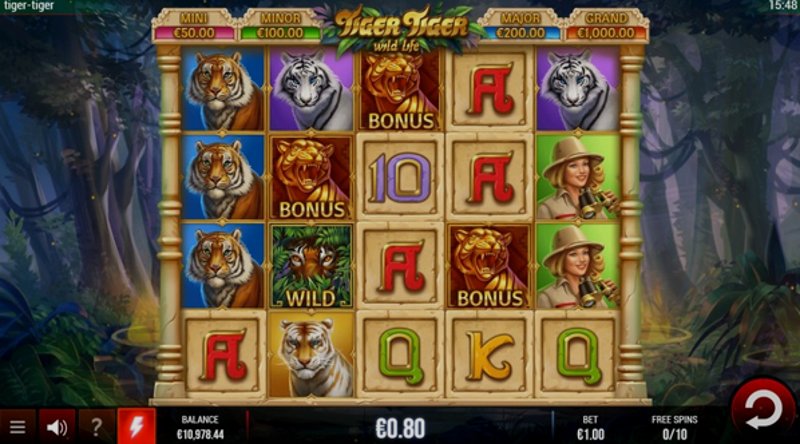
Task: Click the Tiger Tiger Wild Life logo
Action: (401, 28)
